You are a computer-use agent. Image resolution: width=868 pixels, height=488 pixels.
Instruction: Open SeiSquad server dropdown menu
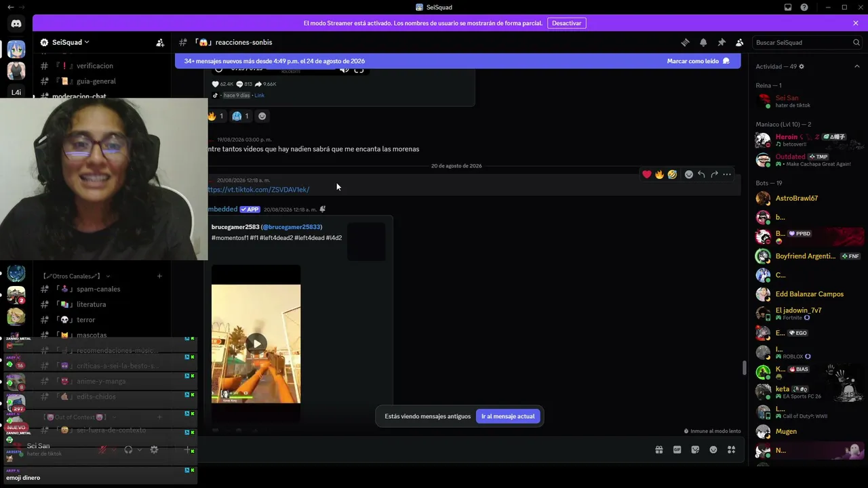71,42
